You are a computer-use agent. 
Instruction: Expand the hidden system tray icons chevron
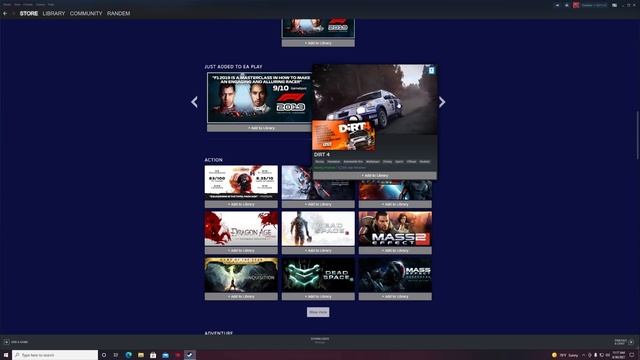click(583, 355)
